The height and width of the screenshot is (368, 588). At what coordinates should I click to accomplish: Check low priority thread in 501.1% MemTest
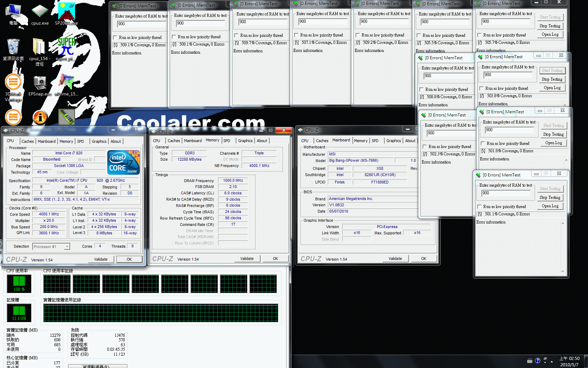point(479,207)
